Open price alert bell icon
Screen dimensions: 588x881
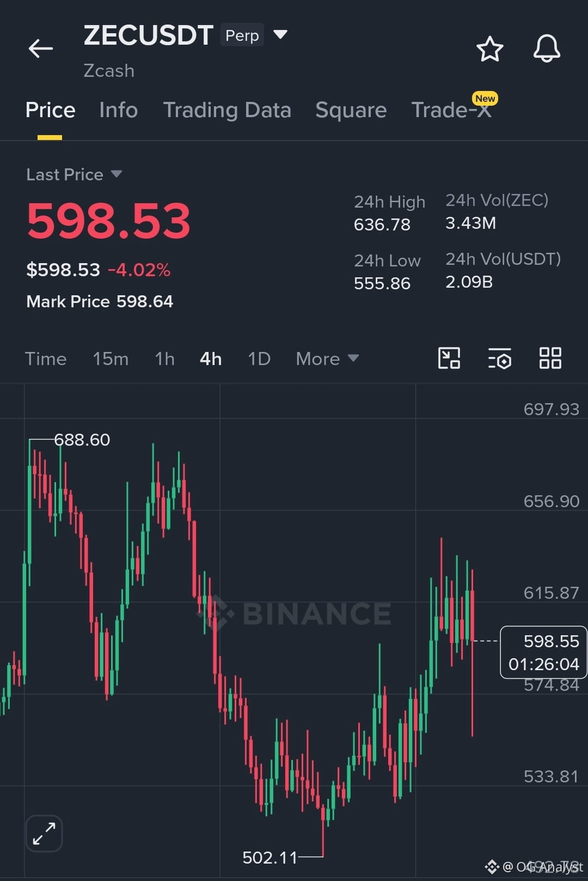547,48
